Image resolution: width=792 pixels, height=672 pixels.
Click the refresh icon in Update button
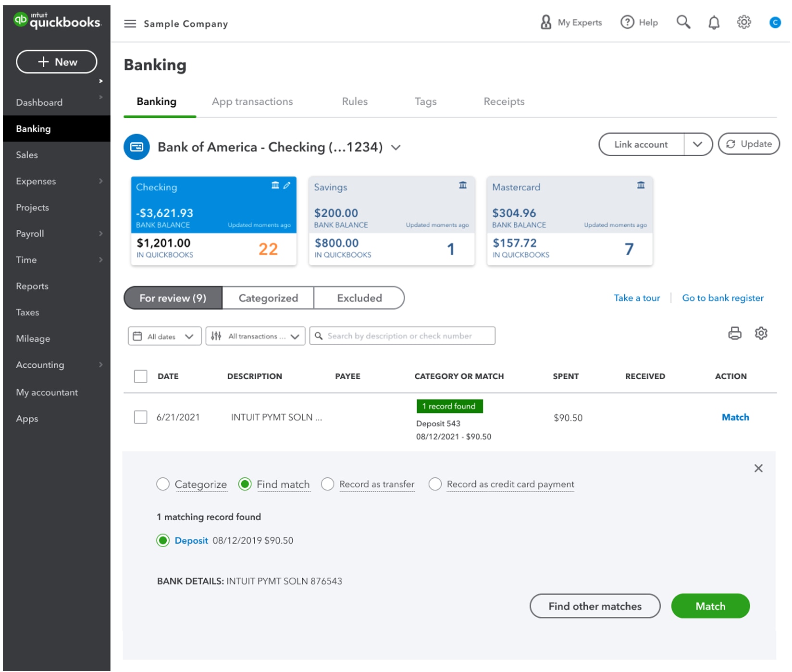(730, 144)
